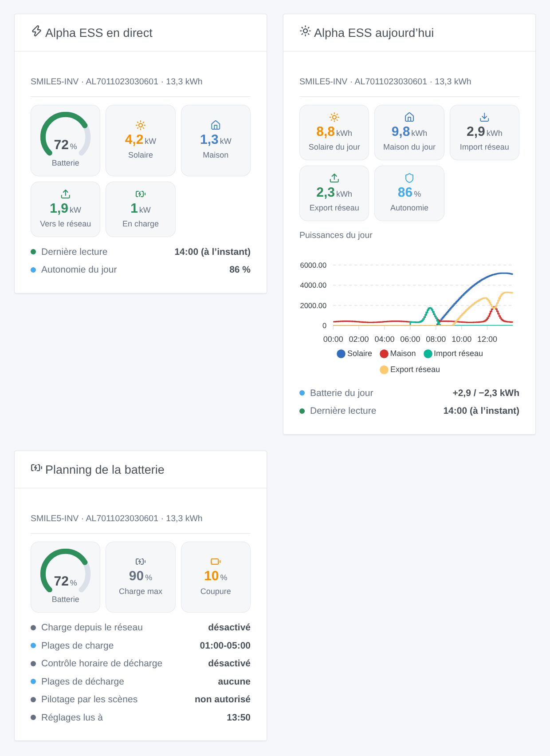Screen dimensions: 550x756
Task: Select the 2,9 kWh Import réseau tile
Action: tap(484, 132)
